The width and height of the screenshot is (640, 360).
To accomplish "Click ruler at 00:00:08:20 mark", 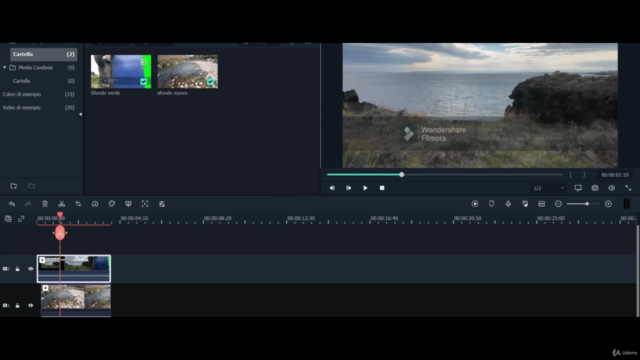I will [218, 218].
